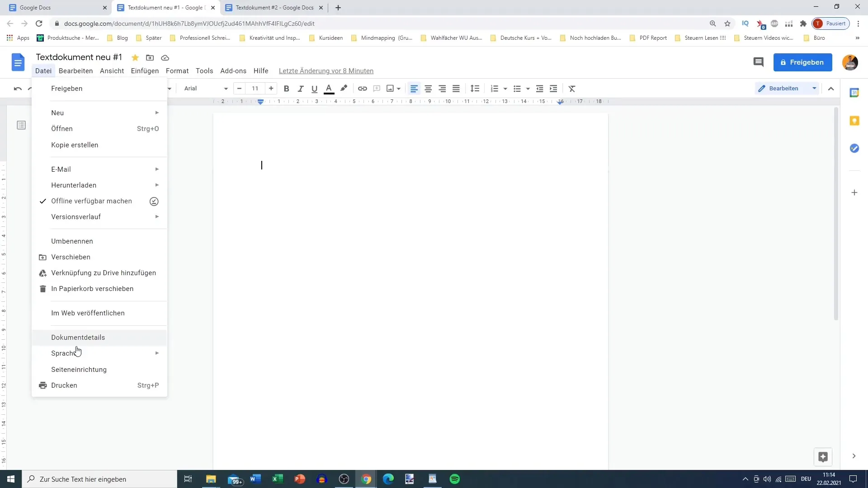Select Dokumentdetails from File menu
The height and width of the screenshot is (488, 868).
[78, 337]
